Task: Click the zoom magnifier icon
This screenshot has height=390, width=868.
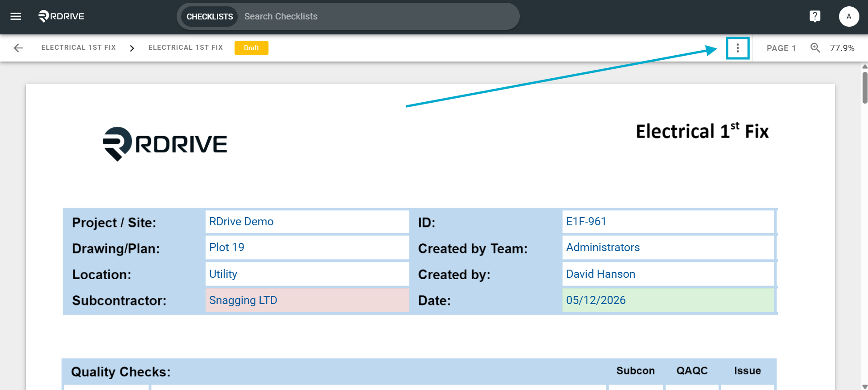Action: (815, 48)
